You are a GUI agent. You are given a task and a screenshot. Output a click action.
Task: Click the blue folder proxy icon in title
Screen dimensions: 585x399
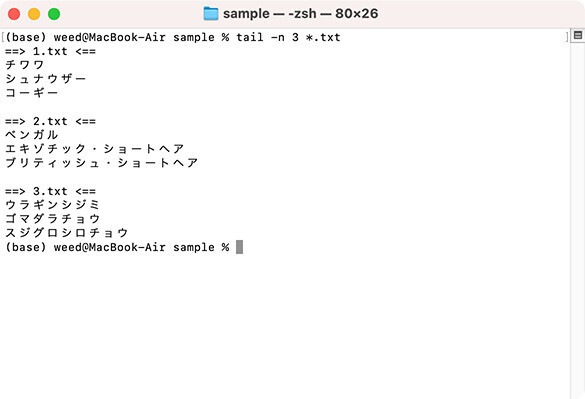click(211, 14)
